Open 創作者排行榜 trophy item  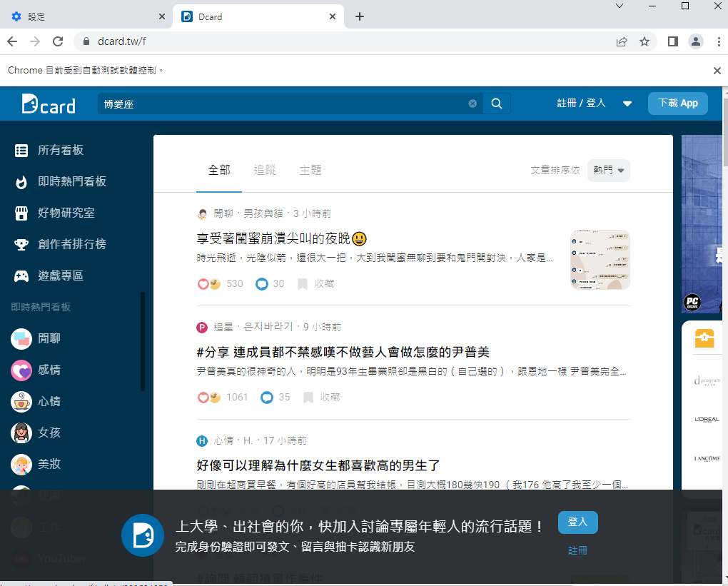click(x=61, y=244)
